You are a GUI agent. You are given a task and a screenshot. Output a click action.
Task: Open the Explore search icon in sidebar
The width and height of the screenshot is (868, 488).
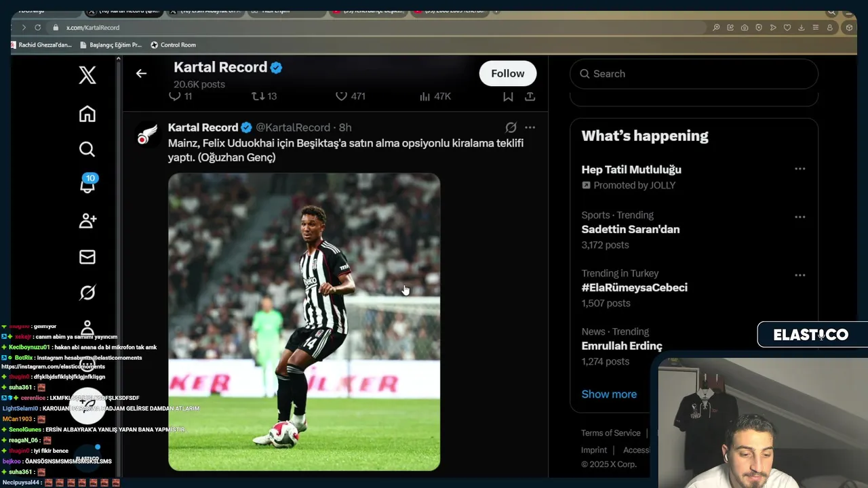tap(87, 149)
